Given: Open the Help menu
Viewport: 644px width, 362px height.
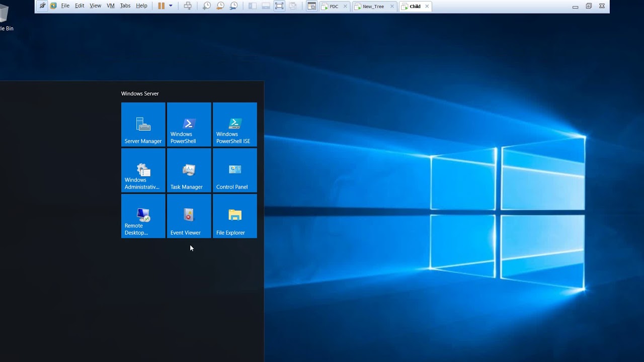Looking at the screenshot, I should pyautogui.click(x=142, y=6).
